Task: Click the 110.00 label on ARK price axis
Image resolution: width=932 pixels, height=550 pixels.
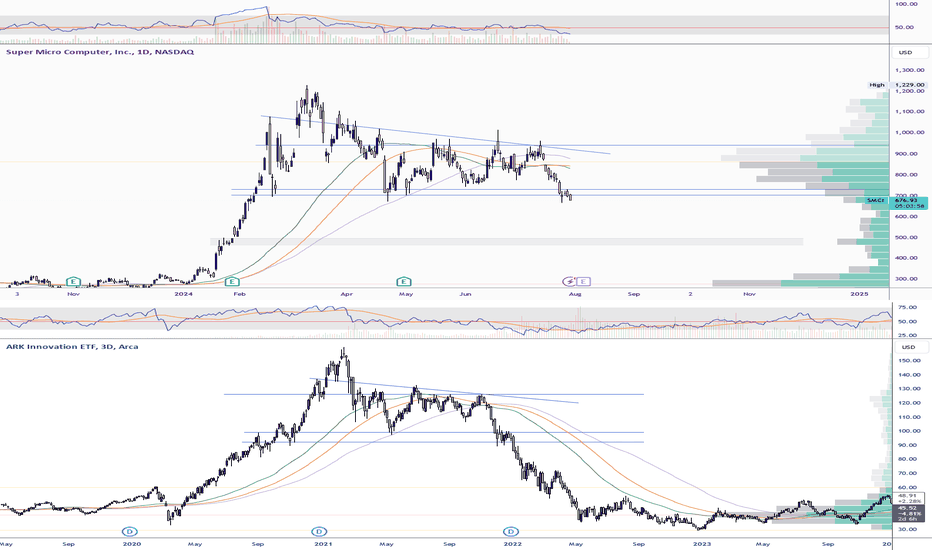Action: click(910, 417)
